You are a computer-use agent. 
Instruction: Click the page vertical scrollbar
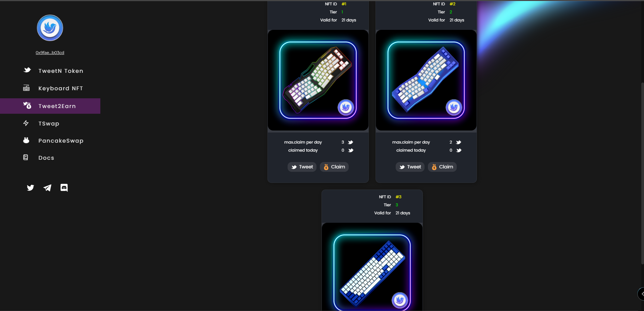642,173
